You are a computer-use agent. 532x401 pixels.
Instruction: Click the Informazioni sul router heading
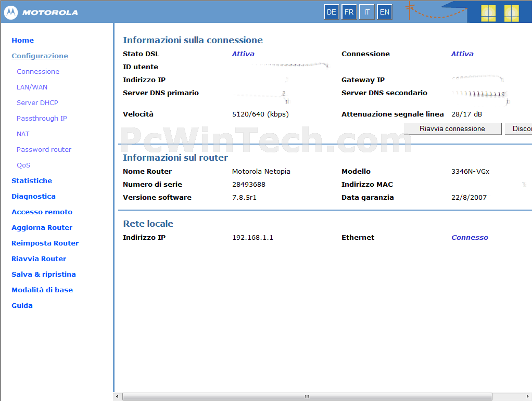[175, 158]
